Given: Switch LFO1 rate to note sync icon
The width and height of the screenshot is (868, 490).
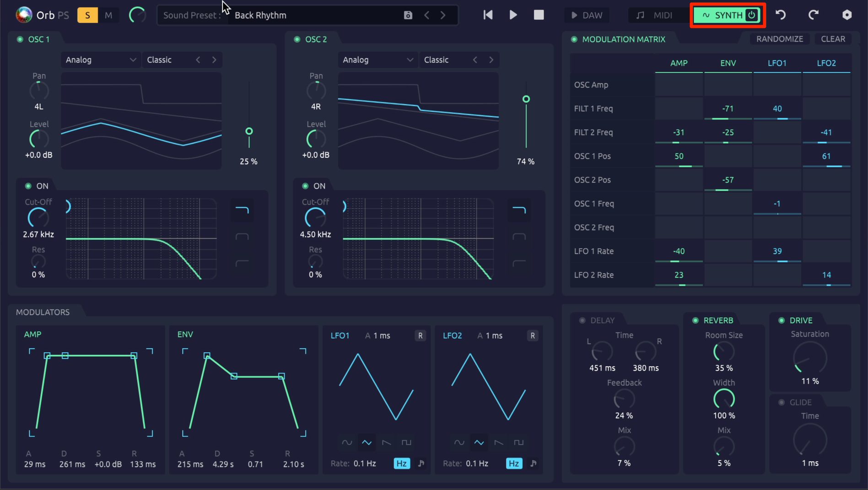Looking at the screenshot, I should point(421,463).
